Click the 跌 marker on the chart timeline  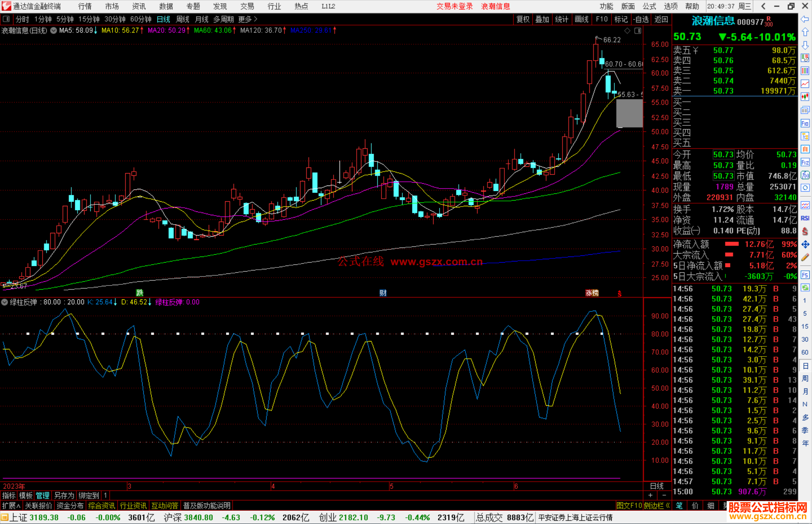[139, 293]
